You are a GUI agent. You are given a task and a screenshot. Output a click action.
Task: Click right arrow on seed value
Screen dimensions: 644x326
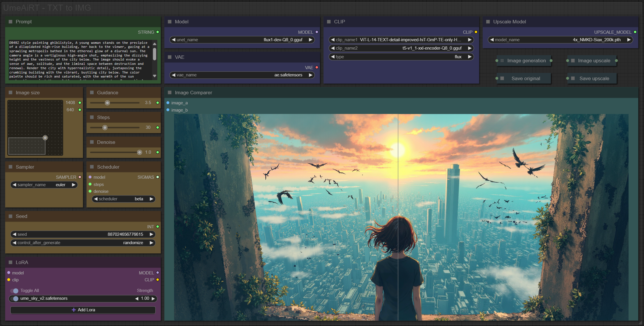point(151,234)
